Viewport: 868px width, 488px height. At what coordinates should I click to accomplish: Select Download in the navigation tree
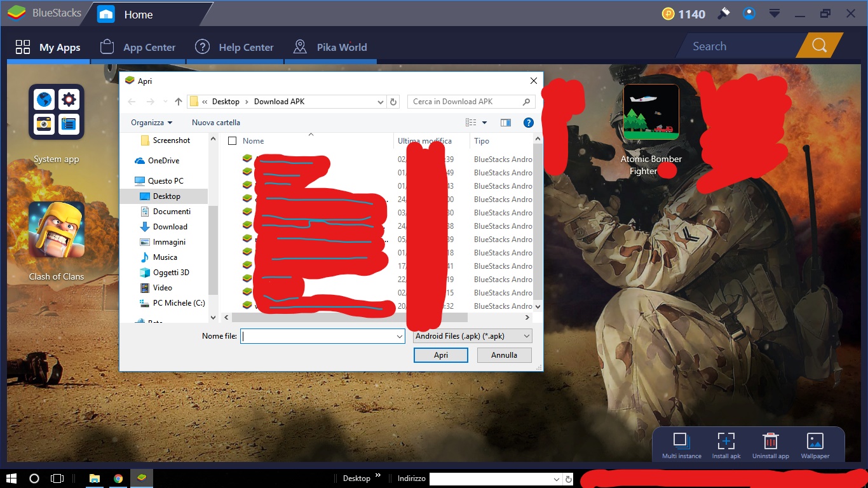(x=170, y=227)
